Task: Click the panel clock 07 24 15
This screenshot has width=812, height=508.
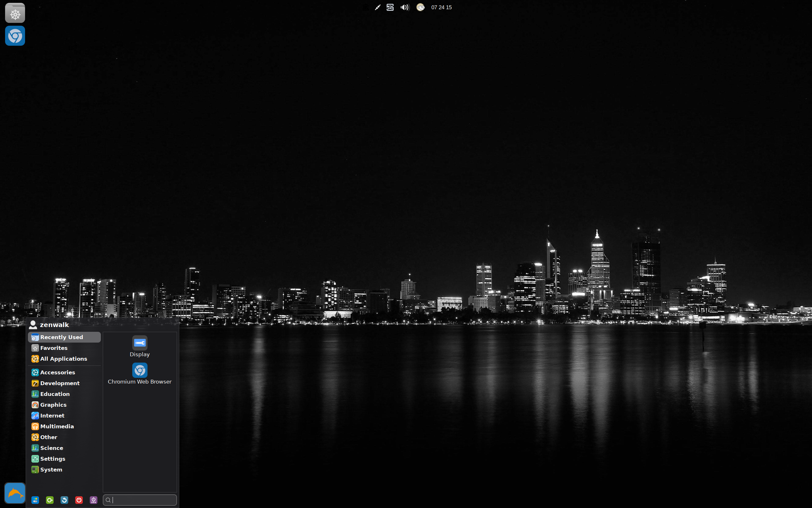Action: (441, 7)
